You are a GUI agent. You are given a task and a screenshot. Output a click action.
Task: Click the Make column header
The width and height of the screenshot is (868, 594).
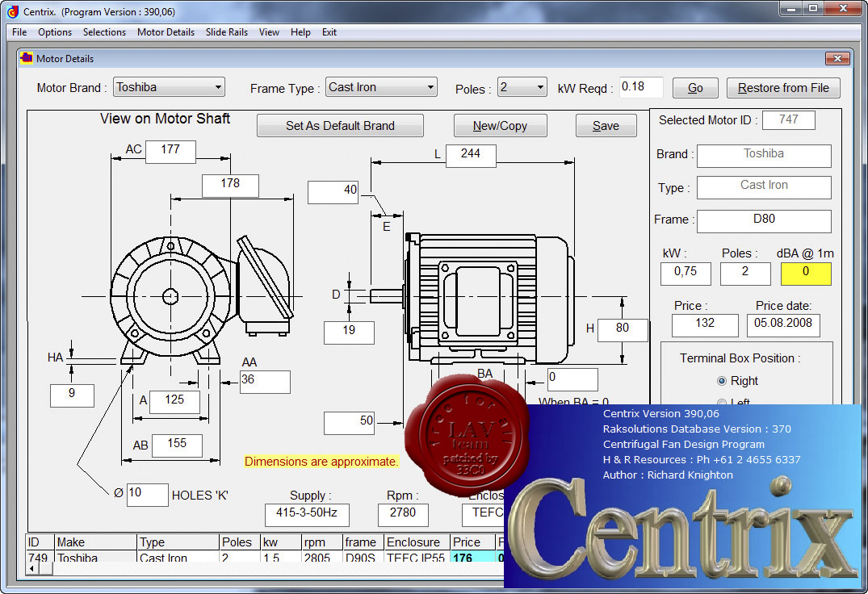(95, 542)
